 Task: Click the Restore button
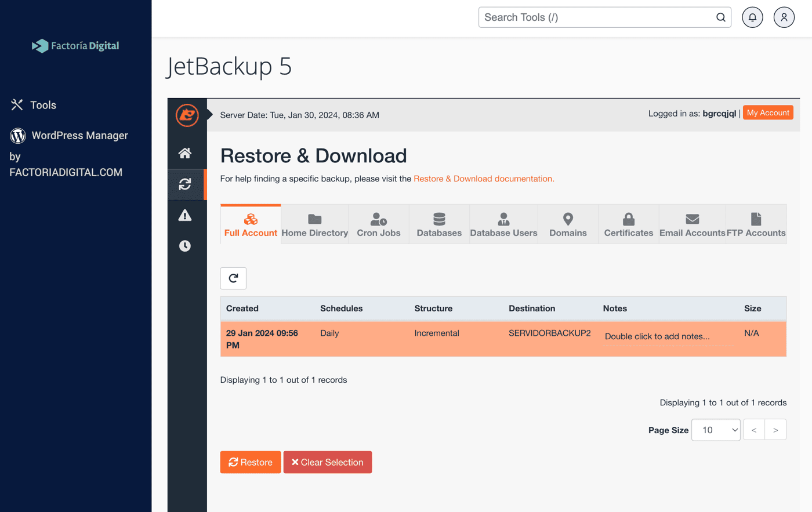click(251, 462)
